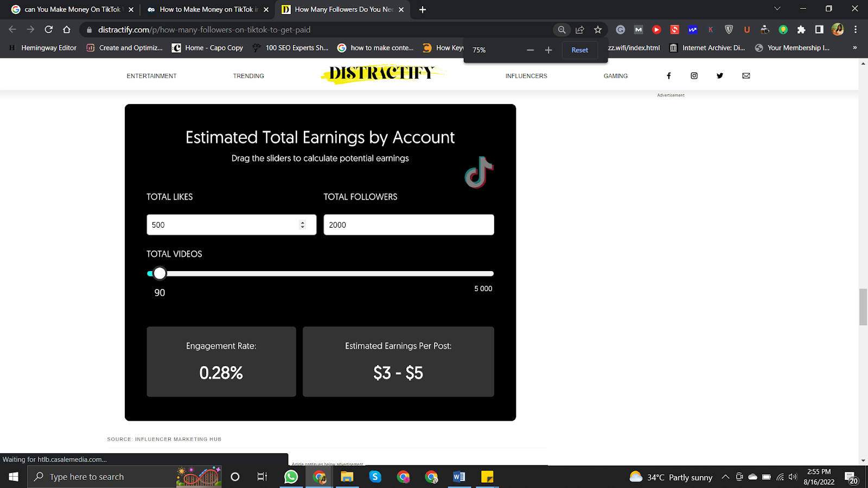This screenshot has height=488, width=868.
Task: Open '100 SEO Experts Sh...' bookmark
Action: coord(290,48)
